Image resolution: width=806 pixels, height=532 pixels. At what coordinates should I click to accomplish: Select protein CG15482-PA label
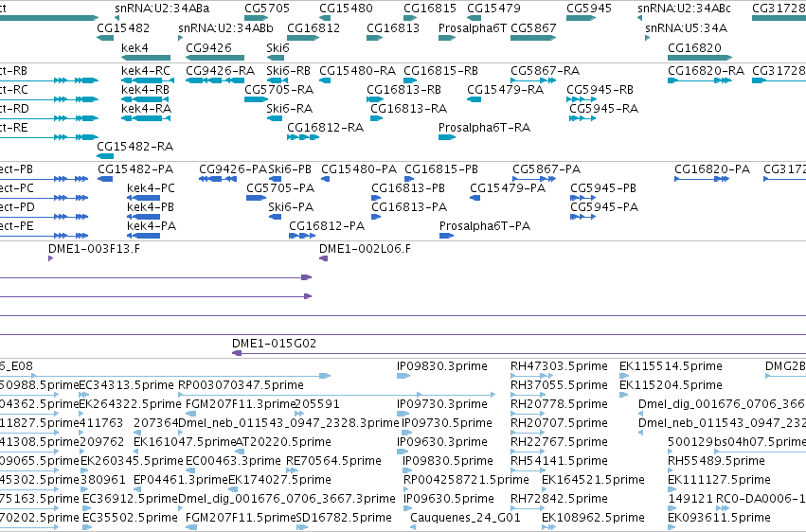pyautogui.click(x=135, y=168)
